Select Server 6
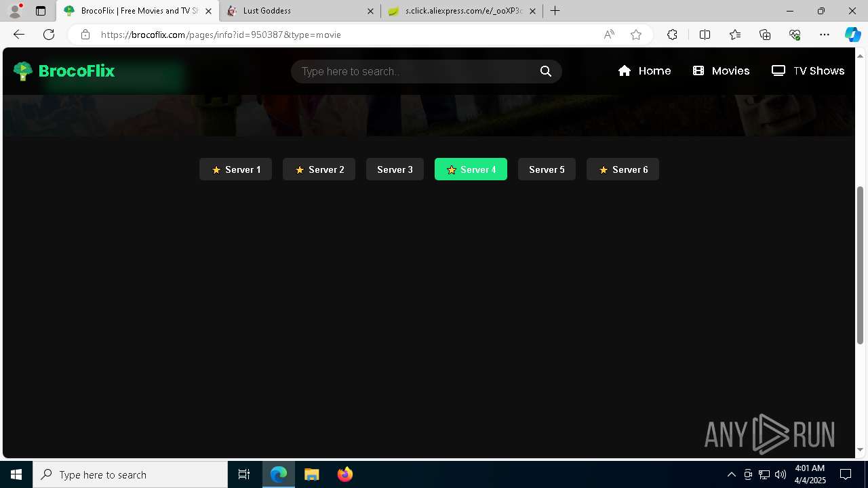The image size is (868, 488). [623, 169]
